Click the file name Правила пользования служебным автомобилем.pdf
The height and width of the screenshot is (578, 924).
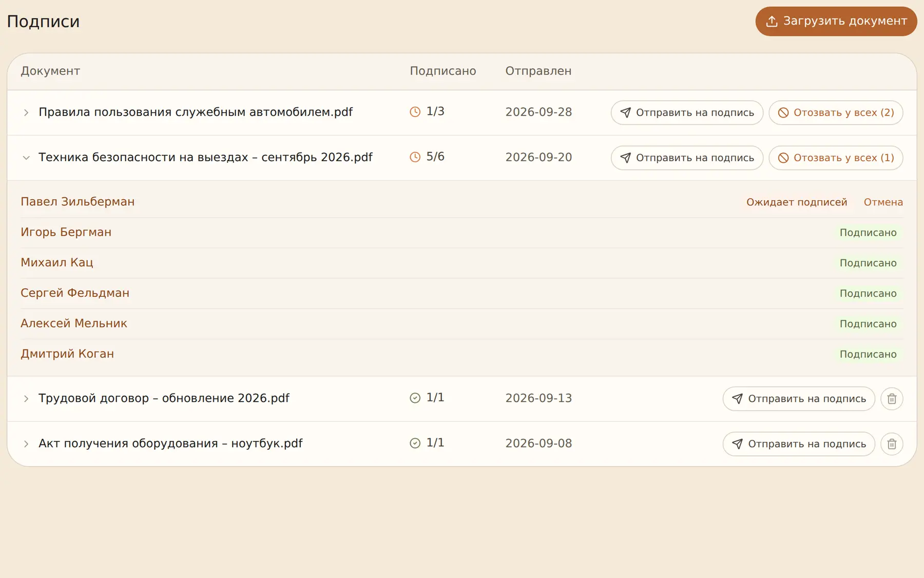coord(196,112)
